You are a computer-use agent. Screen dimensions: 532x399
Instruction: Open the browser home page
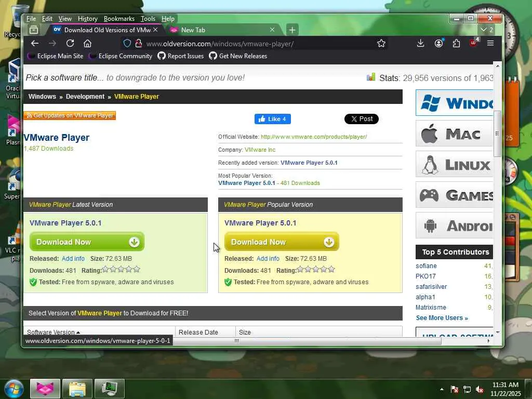(87, 44)
